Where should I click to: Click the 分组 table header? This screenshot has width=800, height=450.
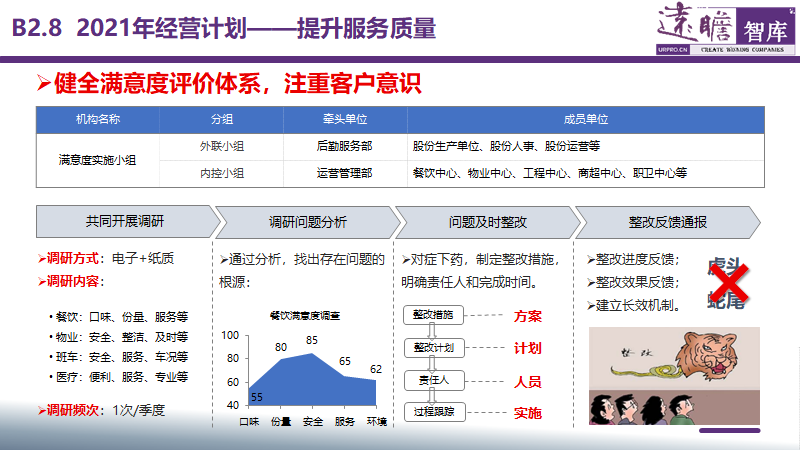pos(221,119)
